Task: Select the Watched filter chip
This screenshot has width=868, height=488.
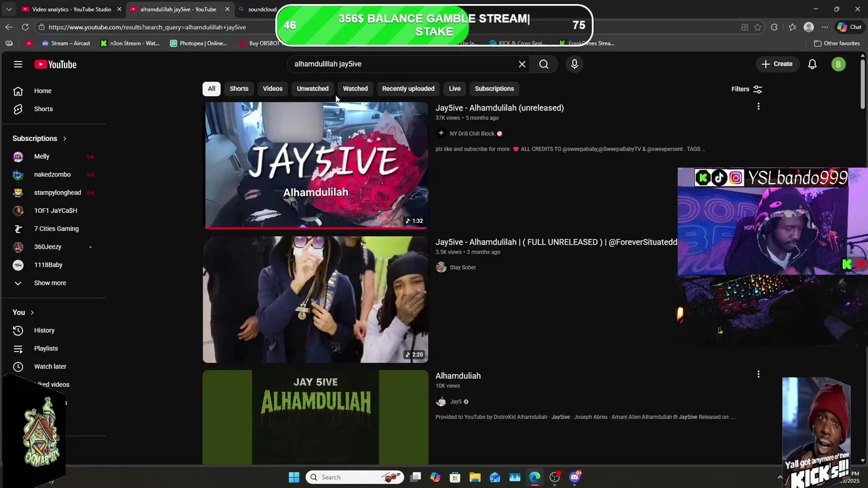Action: click(355, 89)
